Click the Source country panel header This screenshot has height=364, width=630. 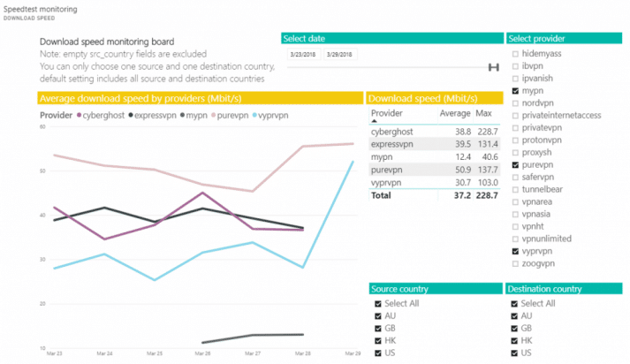(436, 289)
